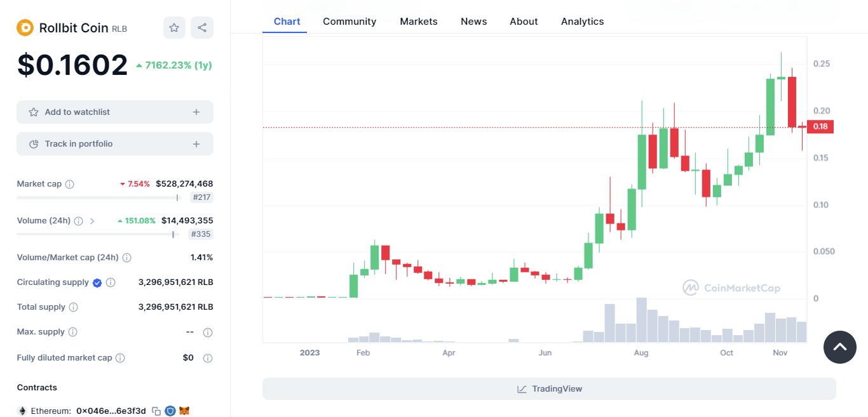Viewport: 868px width, 417px height.
Task: Open the TradingView chart button
Action: (549, 389)
